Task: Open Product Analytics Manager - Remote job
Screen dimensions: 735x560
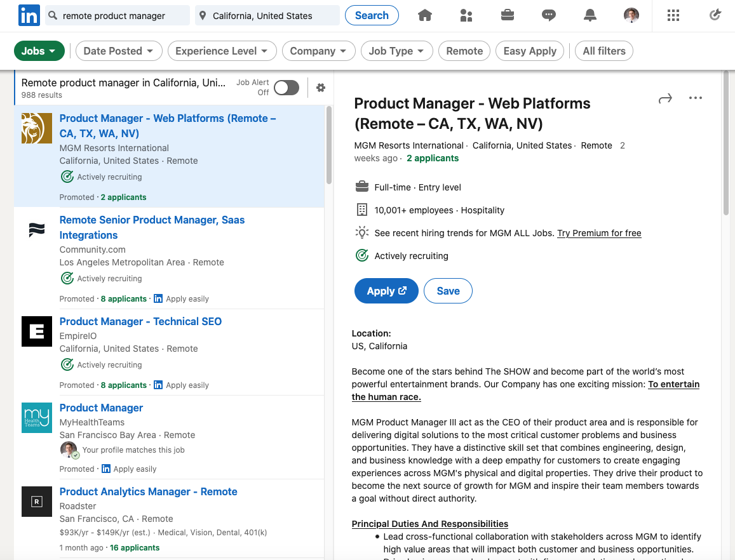Action: (148, 491)
